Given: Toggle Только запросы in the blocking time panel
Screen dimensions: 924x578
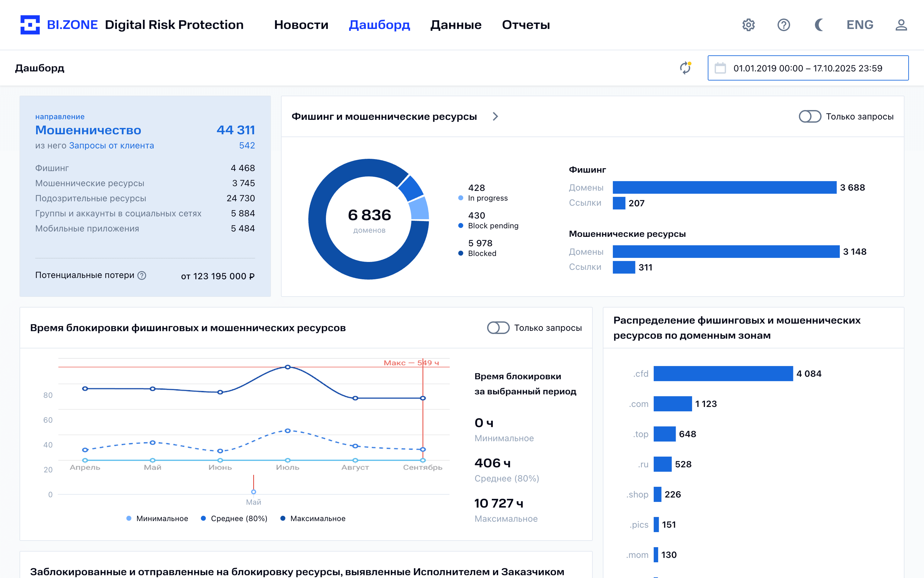Looking at the screenshot, I should 498,328.
